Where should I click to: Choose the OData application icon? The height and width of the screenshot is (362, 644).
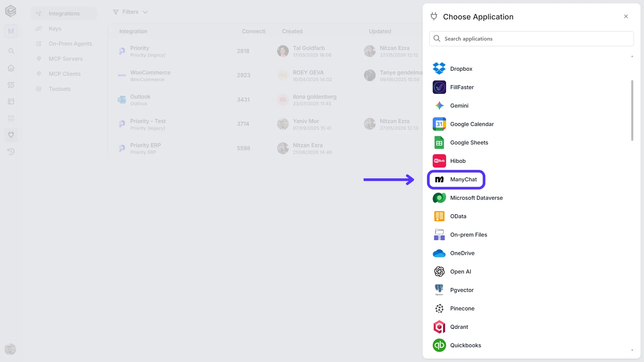click(x=439, y=216)
